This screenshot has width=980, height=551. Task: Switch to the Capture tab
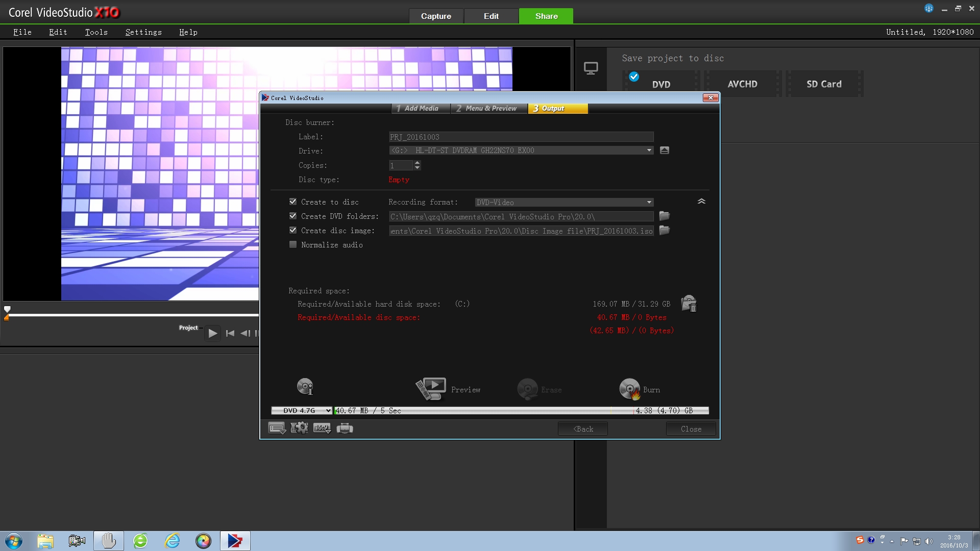436,16
